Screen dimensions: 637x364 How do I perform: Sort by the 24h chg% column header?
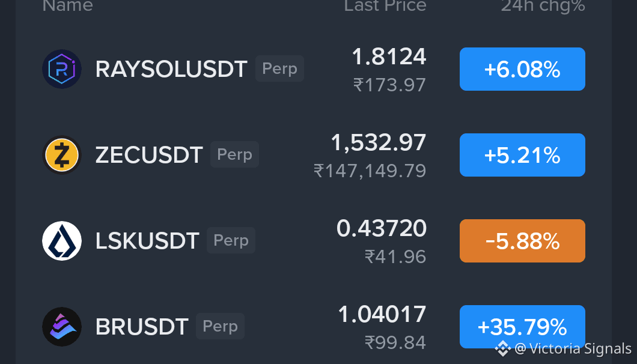pos(543,5)
